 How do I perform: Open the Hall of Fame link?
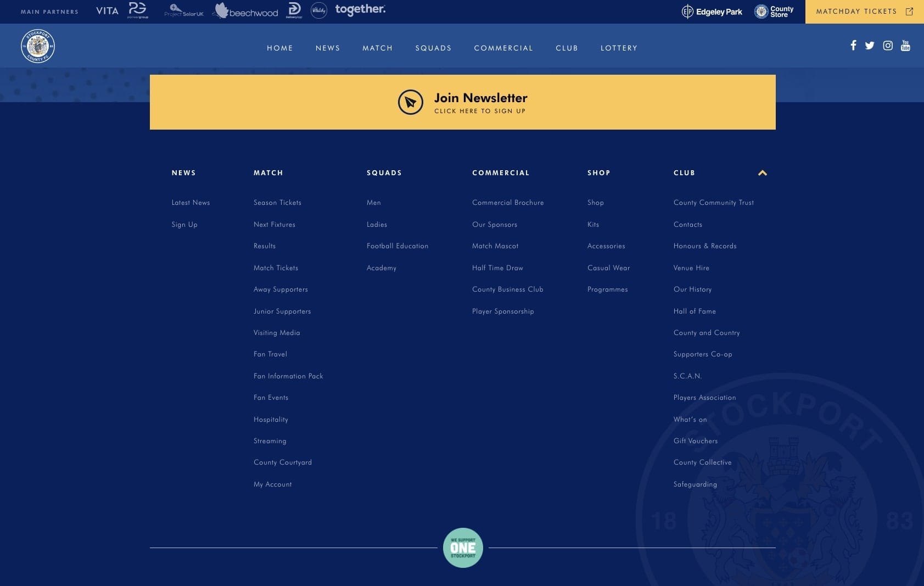[x=695, y=311]
